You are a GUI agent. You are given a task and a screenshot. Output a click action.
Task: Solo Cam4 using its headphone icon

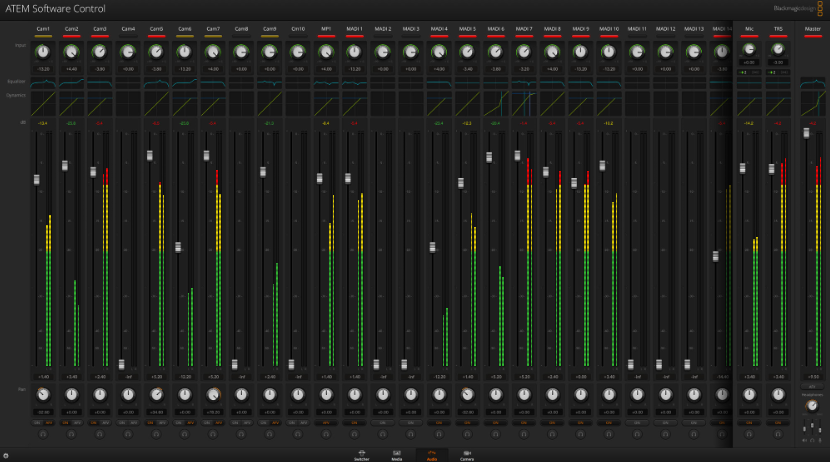pos(128,434)
